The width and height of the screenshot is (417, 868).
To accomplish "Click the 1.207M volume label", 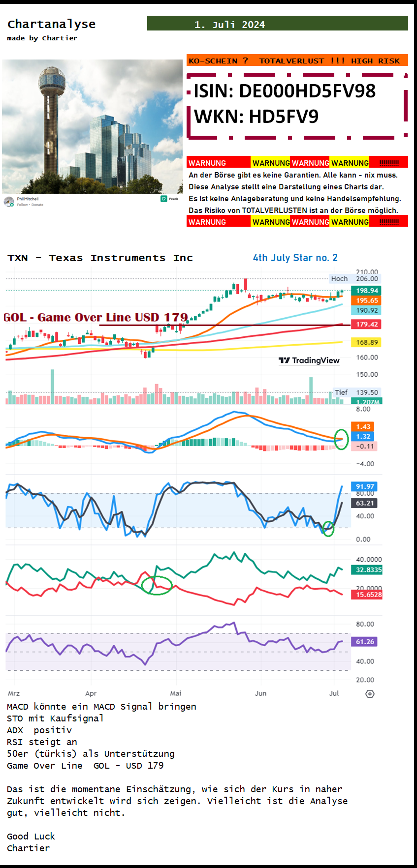I will [x=368, y=402].
